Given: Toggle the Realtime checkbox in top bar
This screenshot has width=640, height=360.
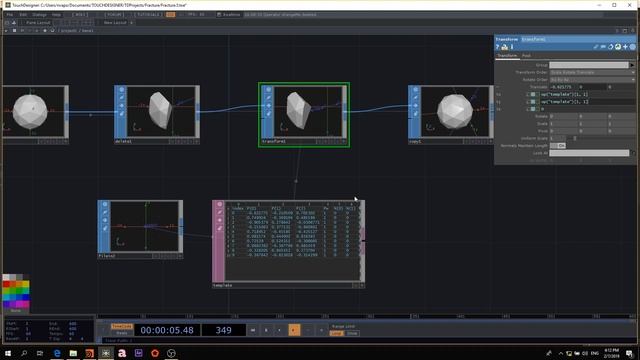Looking at the screenshot, I should tap(219, 15).
